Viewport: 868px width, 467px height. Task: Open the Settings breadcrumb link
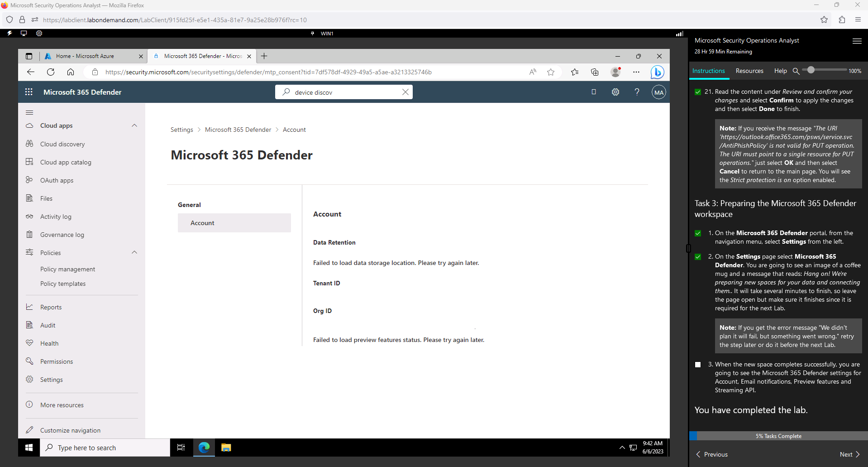[x=181, y=130]
